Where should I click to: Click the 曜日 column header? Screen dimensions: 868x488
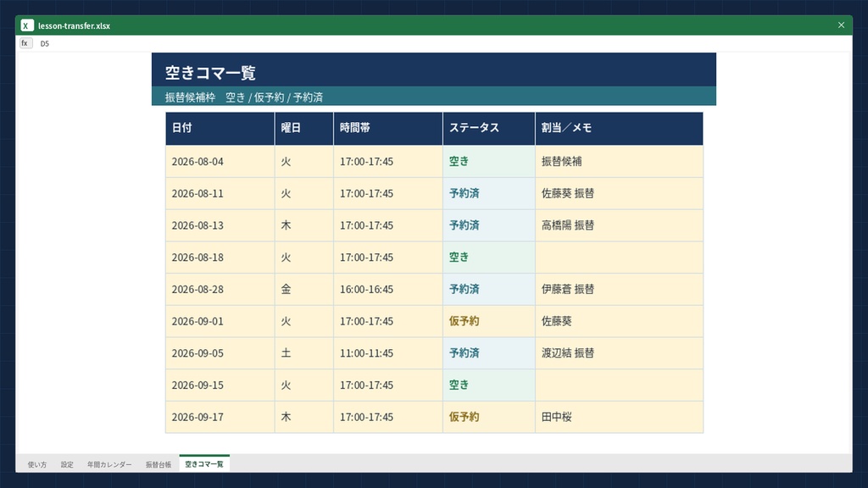(304, 129)
